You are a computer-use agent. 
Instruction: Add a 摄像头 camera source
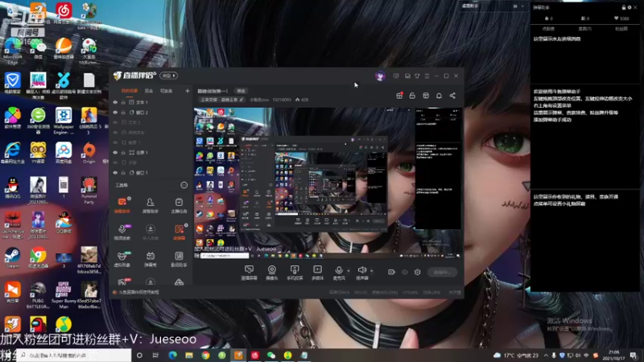click(271, 273)
